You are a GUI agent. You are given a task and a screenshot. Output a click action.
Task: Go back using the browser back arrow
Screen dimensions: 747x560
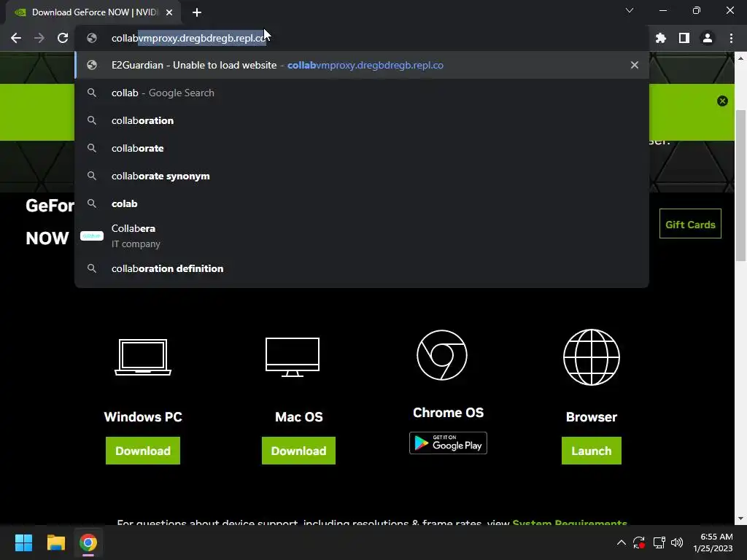(x=16, y=38)
